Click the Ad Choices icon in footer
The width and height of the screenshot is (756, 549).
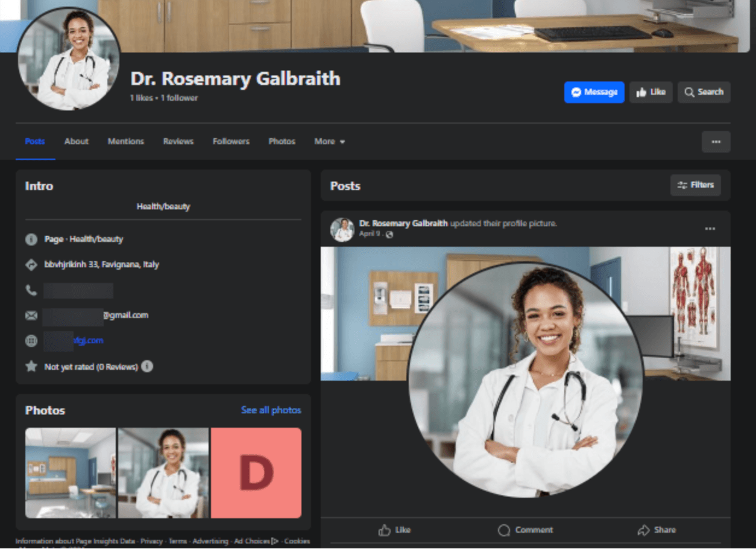coord(275,541)
